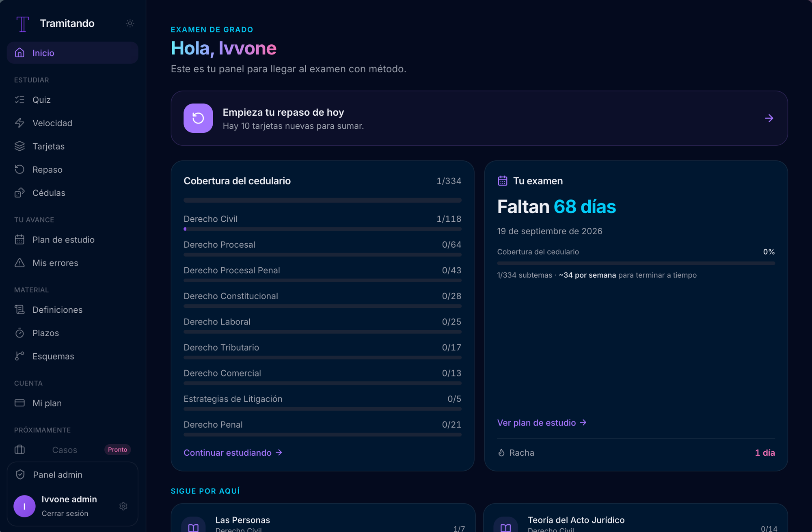Open Definiciones material
The image size is (812, 532).
[73, 309]
